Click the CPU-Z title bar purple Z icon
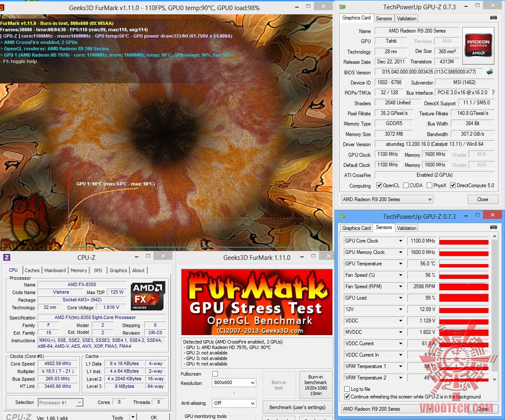The width and height of the screenshot is (505, 420). click(7, 257)
